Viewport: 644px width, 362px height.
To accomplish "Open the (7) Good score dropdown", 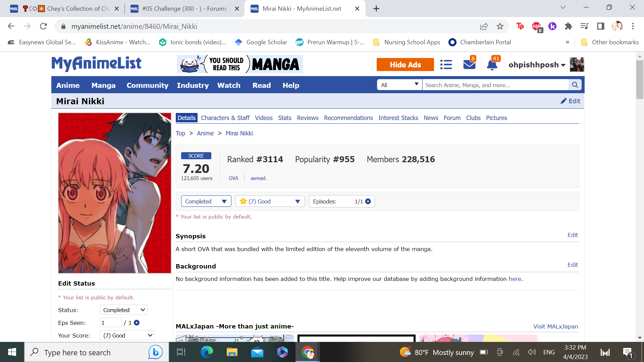I will 270,201.
